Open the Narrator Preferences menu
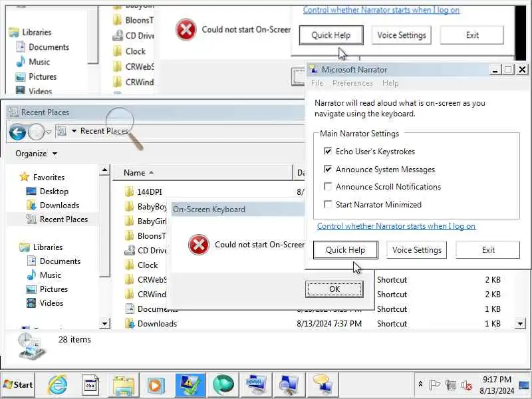The image size is (532, 399). [x=352, y=83]
